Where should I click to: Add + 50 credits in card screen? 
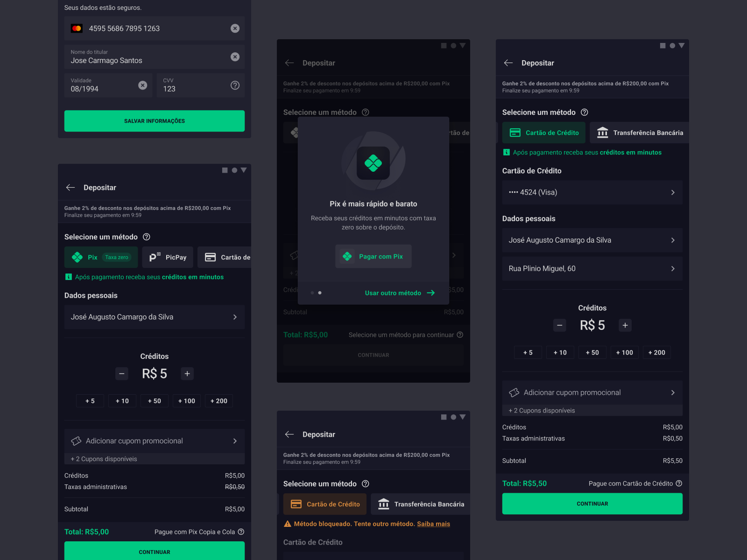pyautogui.click(x=592, y=352)
